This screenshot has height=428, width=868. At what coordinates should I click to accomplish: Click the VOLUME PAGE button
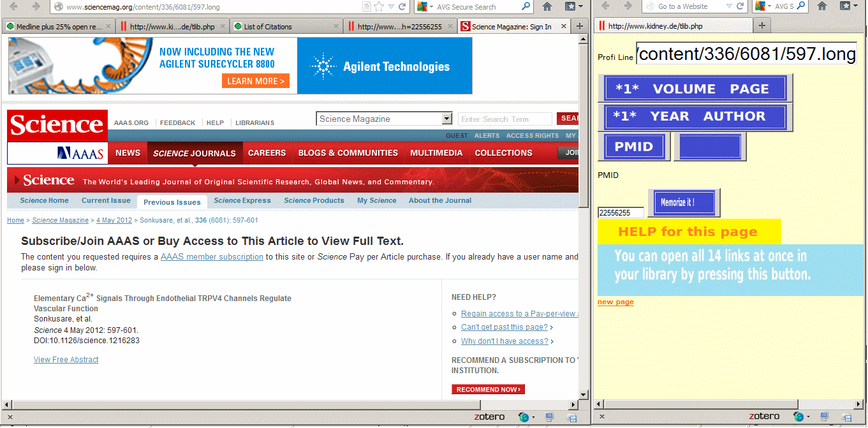pyautogui.click(x=695, y=88)
